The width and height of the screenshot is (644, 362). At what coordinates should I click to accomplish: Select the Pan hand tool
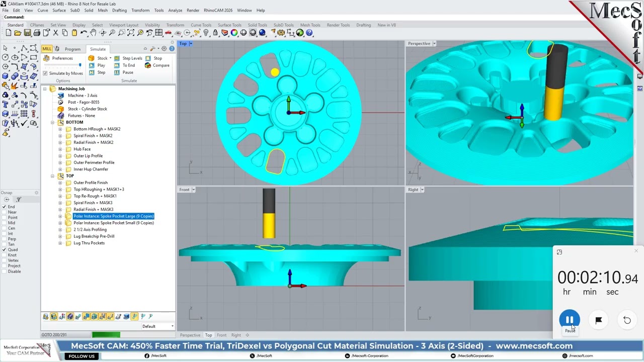pyautogui.click(x=93, y=33)
